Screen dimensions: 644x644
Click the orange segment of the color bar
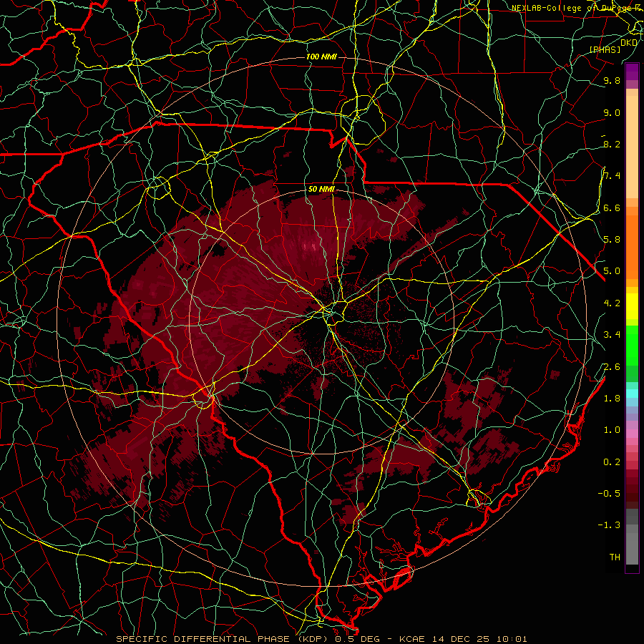(x=632, y=246)
